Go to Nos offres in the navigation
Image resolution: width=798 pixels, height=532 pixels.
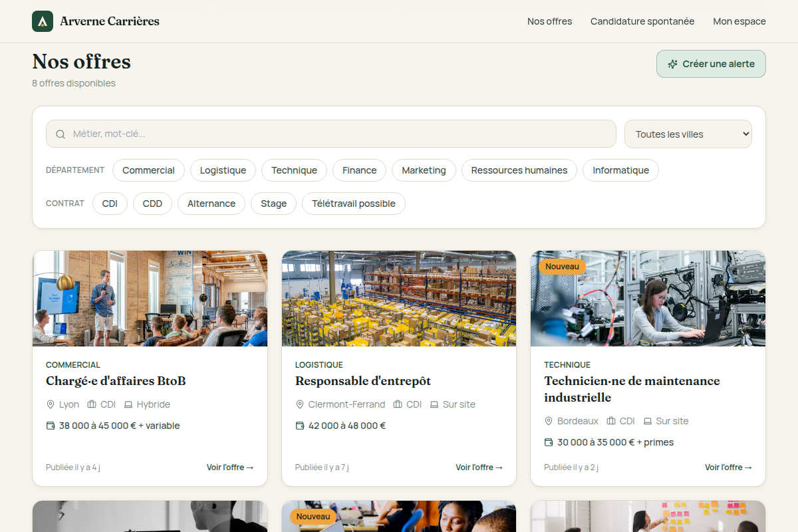point(549,21)
